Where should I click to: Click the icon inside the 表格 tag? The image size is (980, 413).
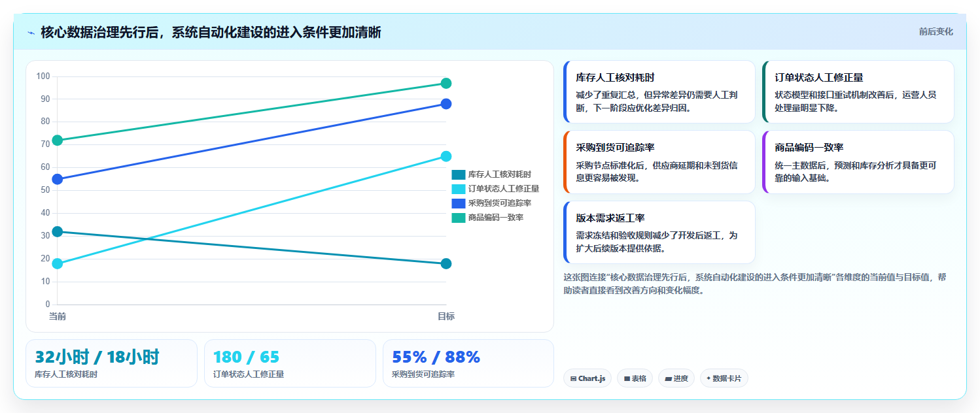point(627,378)
